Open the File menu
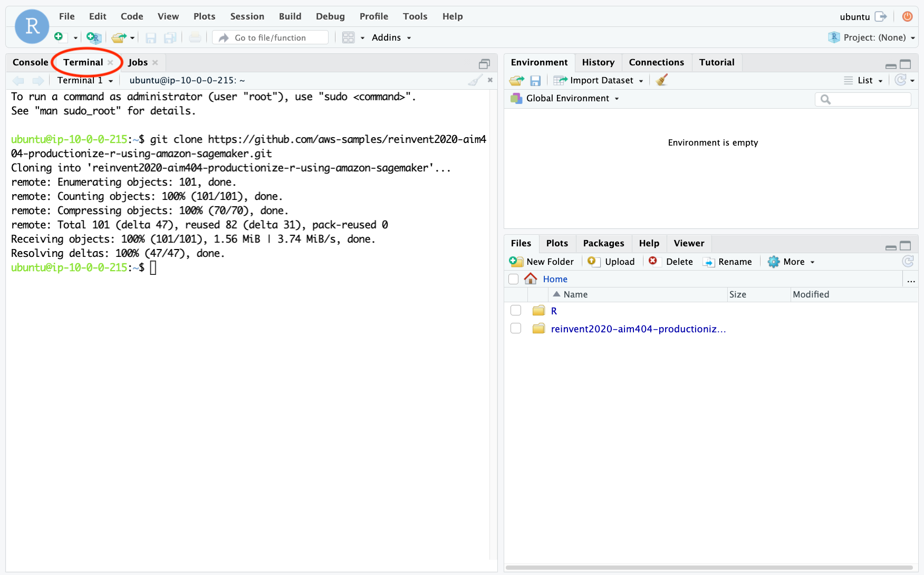 point(67,16)
